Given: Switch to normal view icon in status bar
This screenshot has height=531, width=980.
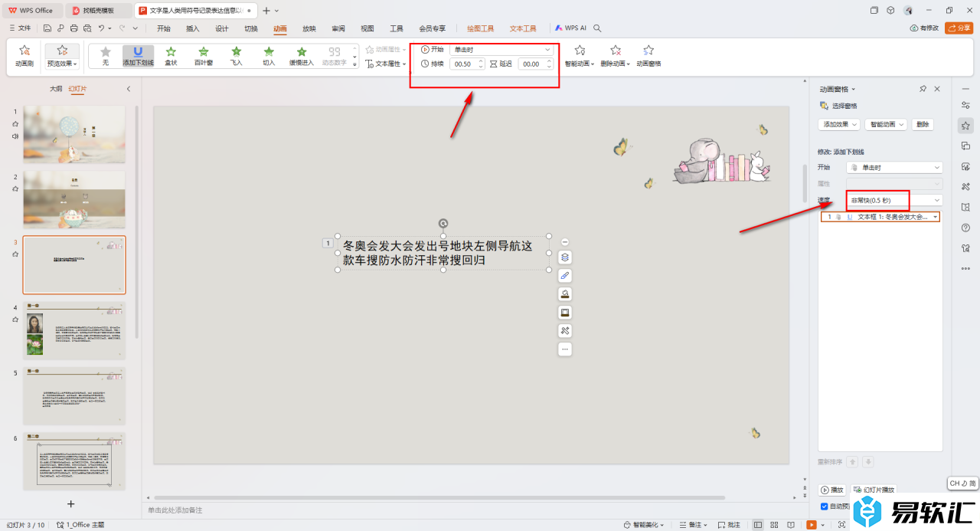Looking at the screenshot, I should (758, 525).
